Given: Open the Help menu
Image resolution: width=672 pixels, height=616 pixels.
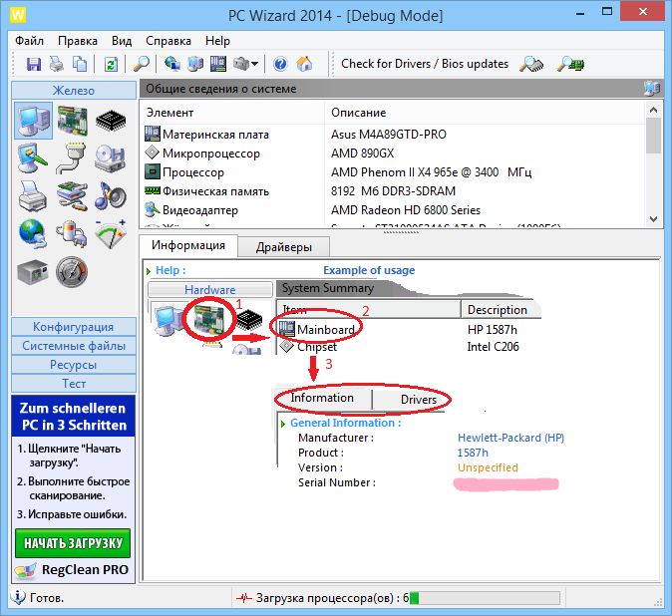Looking at the screenshot, I should tap(217, 41).
